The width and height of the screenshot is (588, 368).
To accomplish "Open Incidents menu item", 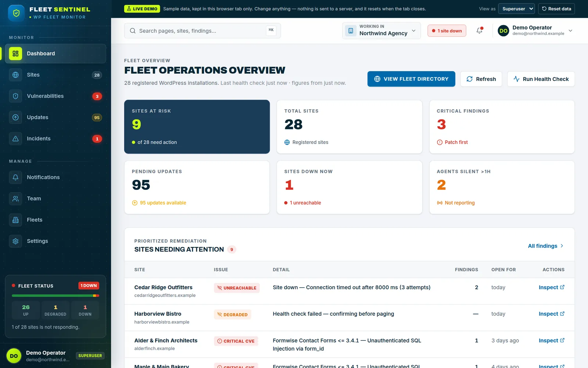I will click(x=55, y=139).
